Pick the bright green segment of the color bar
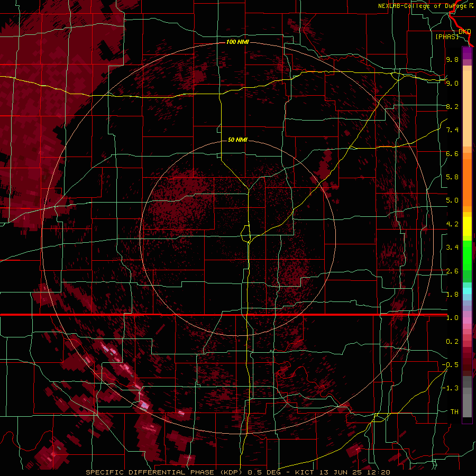 pyautogui.click(x=467, y=255)
